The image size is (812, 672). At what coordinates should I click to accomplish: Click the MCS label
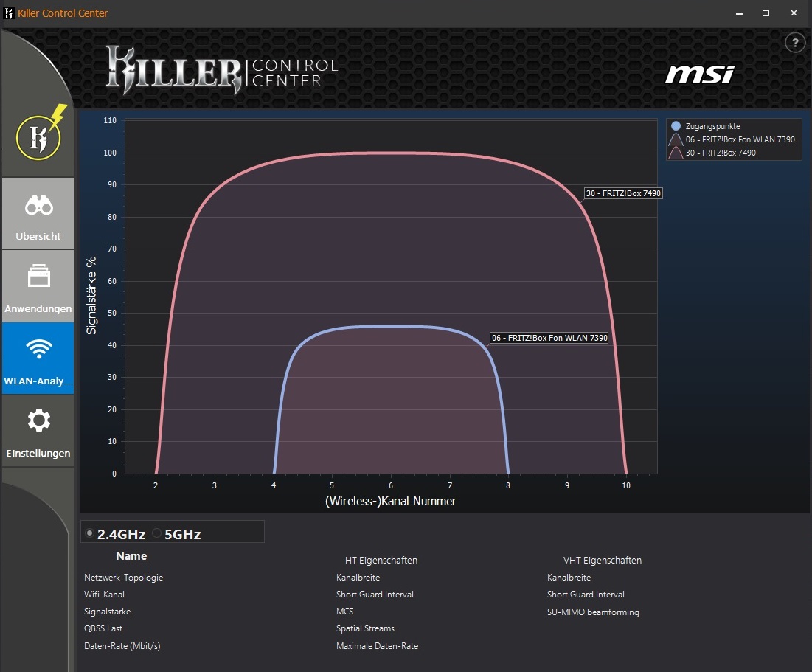coord(344,612)
